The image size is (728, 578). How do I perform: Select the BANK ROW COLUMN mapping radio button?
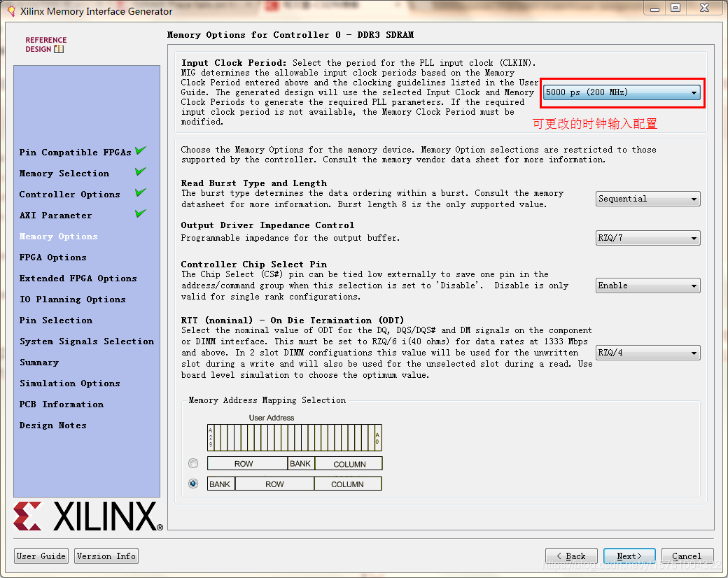(193, 484)
